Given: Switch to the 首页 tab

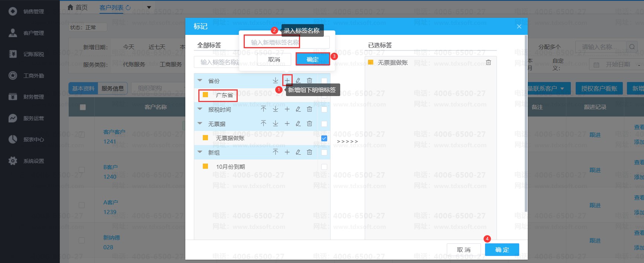Looking at the screenshot, I should 78,7.
